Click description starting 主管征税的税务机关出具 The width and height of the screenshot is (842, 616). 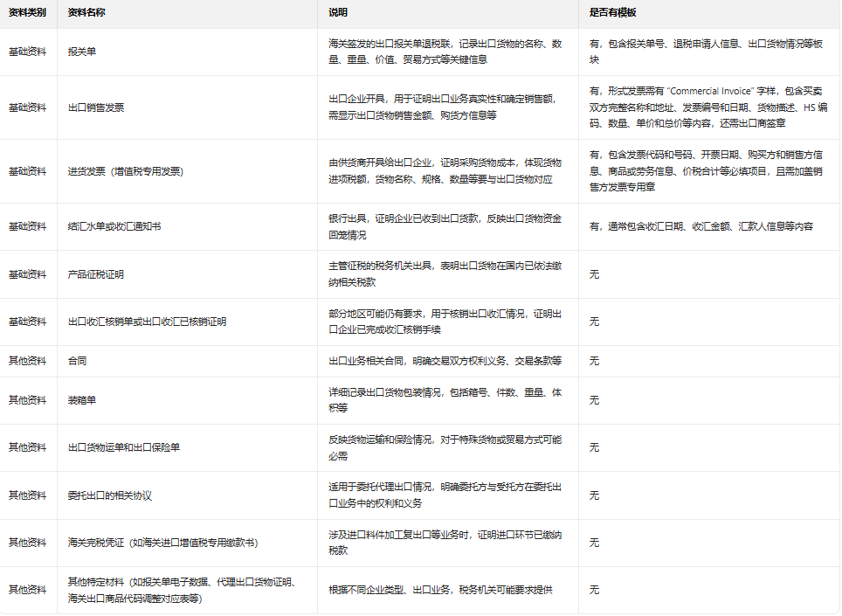tap(445, 274)
